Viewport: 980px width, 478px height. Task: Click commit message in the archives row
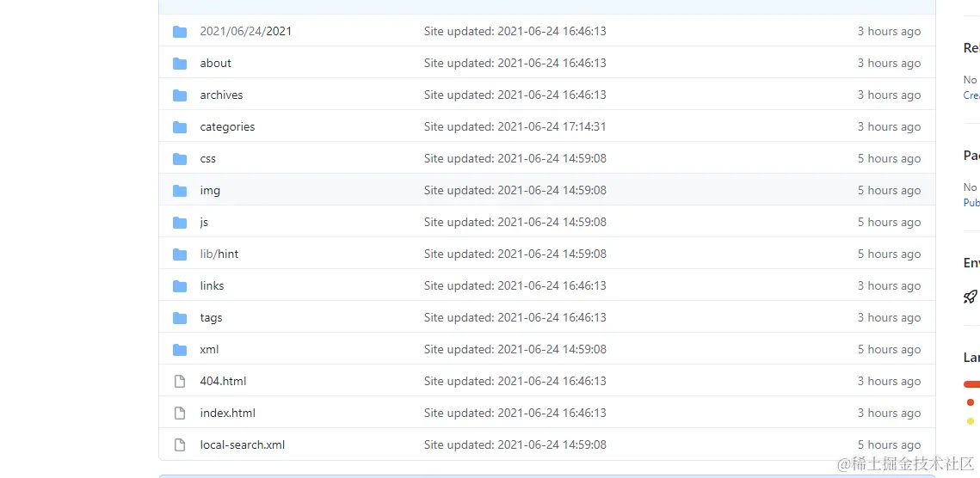515,95
